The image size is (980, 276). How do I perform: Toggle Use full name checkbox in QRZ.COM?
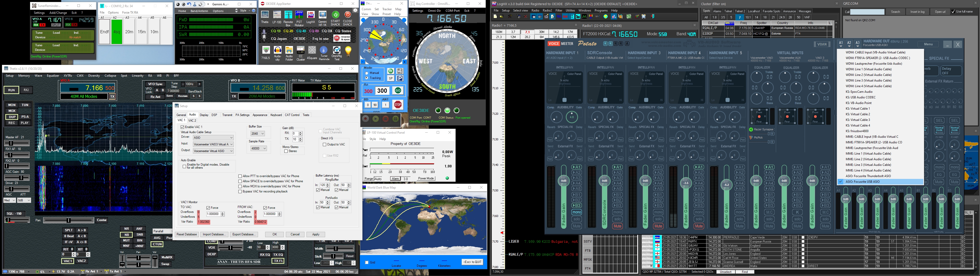click(953, 11)
